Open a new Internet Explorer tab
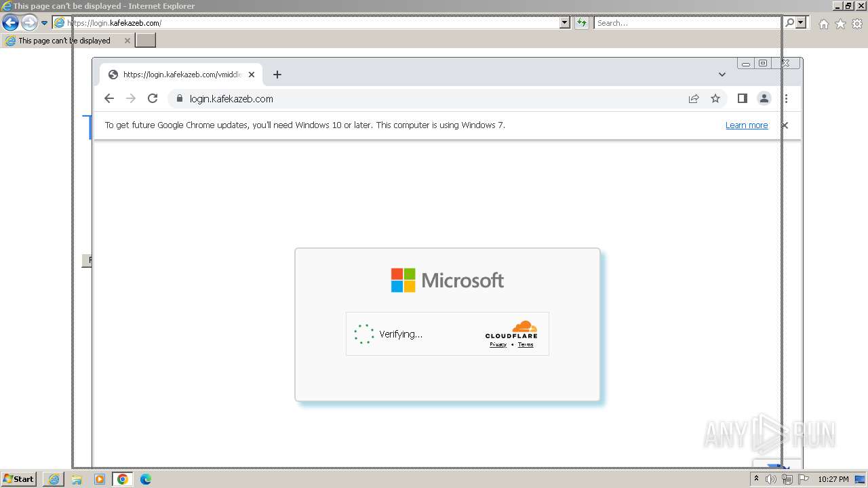Viewport: 868px width, 488px height. (146, 41)
